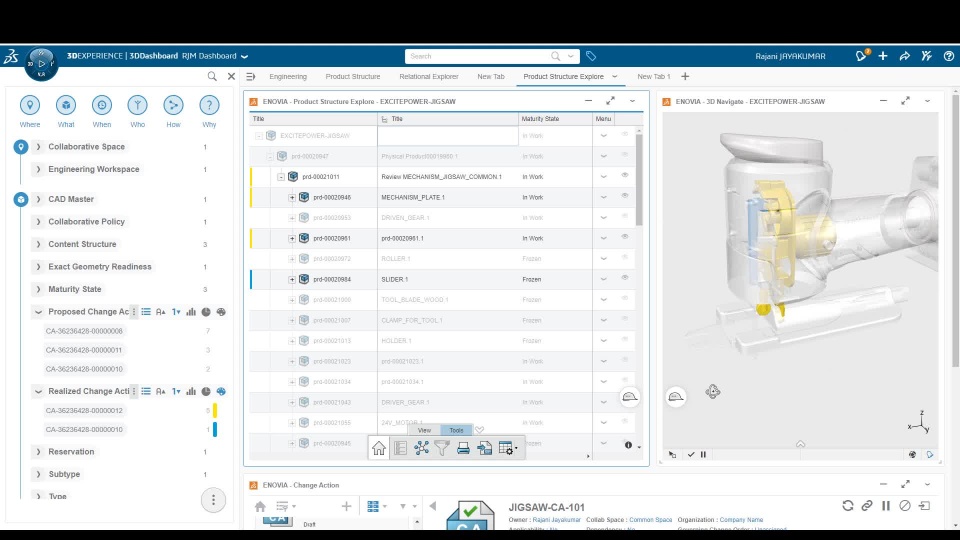The width and height of the screenshot is (960, 540).
Task: Show bar chart for Realized Change Action
Action: pos(191,391)
